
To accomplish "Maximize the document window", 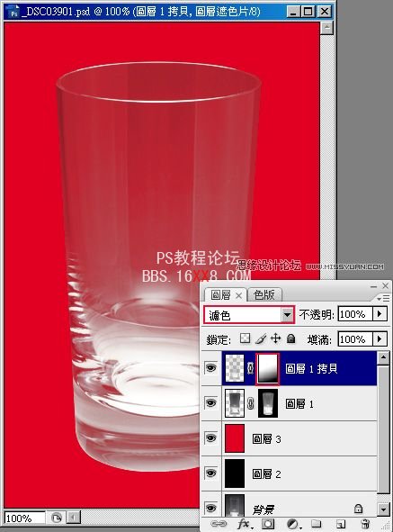I will tap(308, 12).
